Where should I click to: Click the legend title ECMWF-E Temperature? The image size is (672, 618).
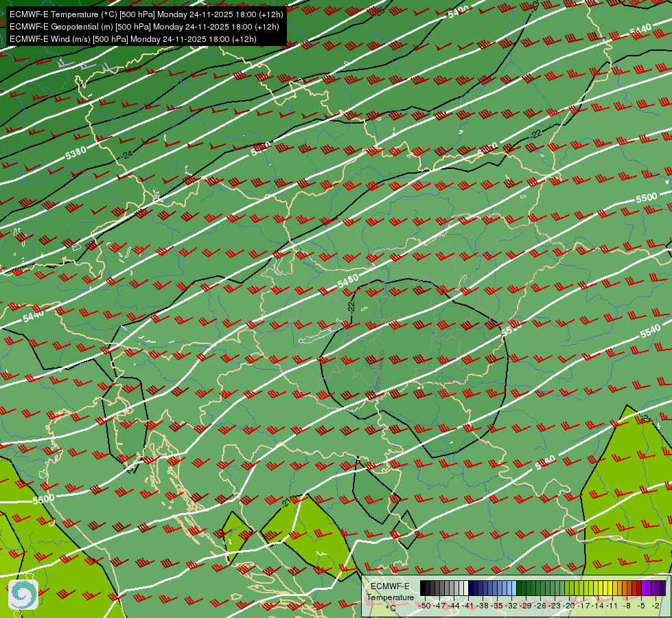tap(391, 592)
